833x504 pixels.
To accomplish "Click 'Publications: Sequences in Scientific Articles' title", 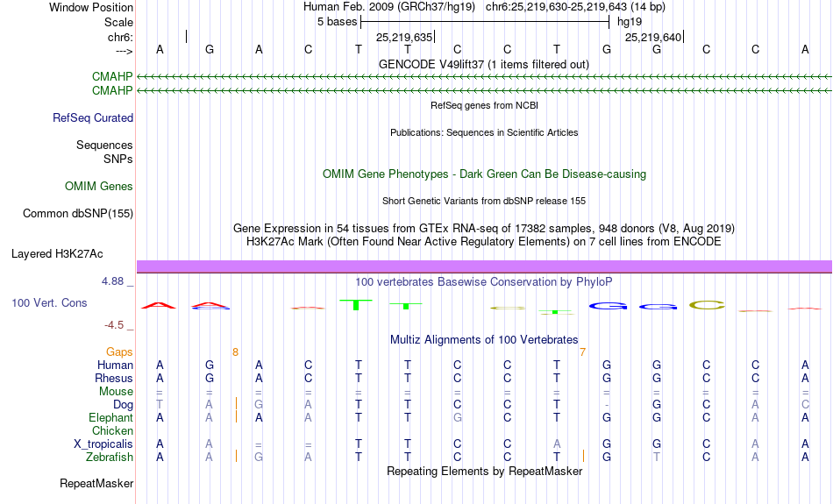I will click(x=484, y=132).
